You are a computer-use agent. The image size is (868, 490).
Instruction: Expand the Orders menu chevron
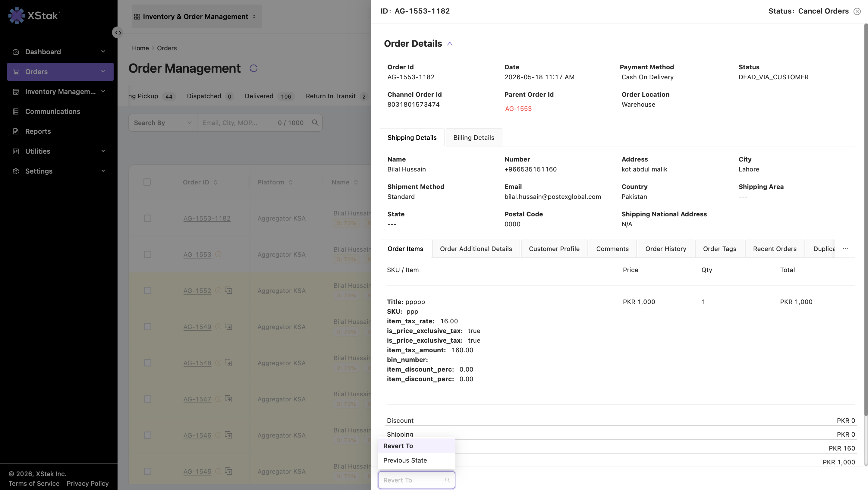coord(103,71)
